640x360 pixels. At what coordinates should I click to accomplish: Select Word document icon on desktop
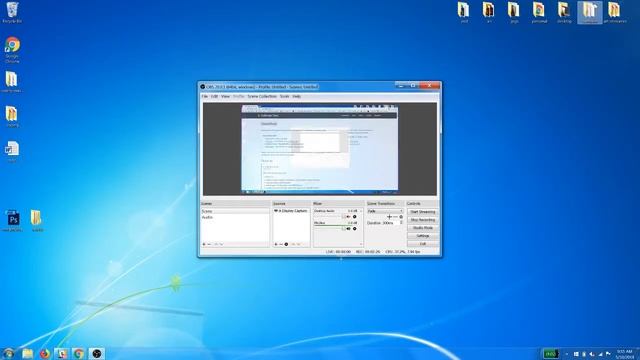click(12, 151)
